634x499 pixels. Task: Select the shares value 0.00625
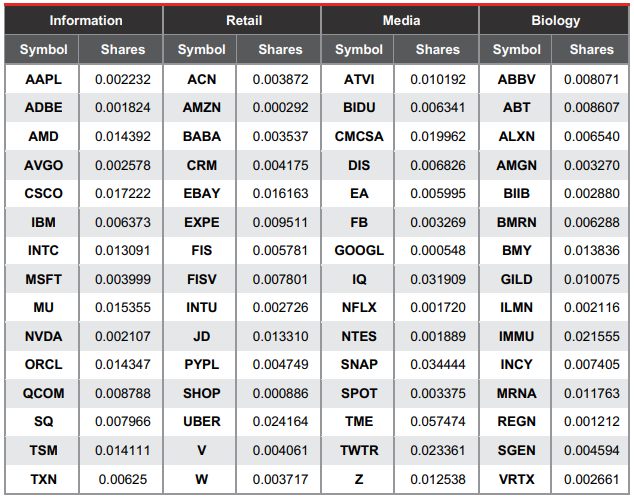pyautogui.click(x=121, y=480)
